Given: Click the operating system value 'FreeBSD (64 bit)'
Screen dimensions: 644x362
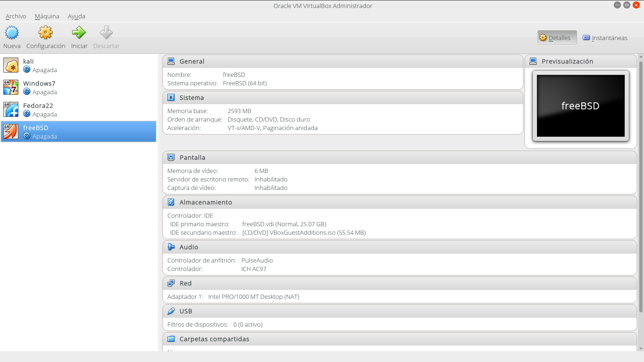Looking at the screenshot, I should (245, 83).
